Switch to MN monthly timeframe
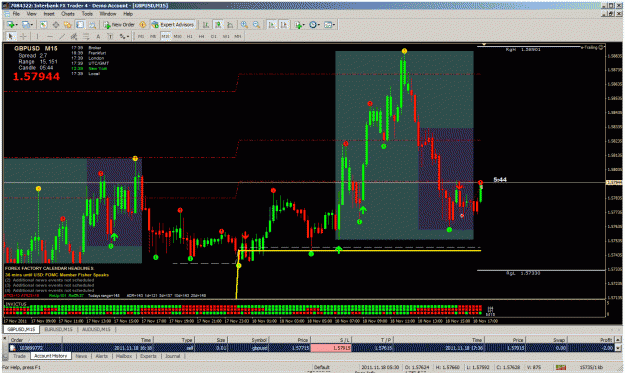The height and width of the screenshot is (373, 625). click(238, 36)
